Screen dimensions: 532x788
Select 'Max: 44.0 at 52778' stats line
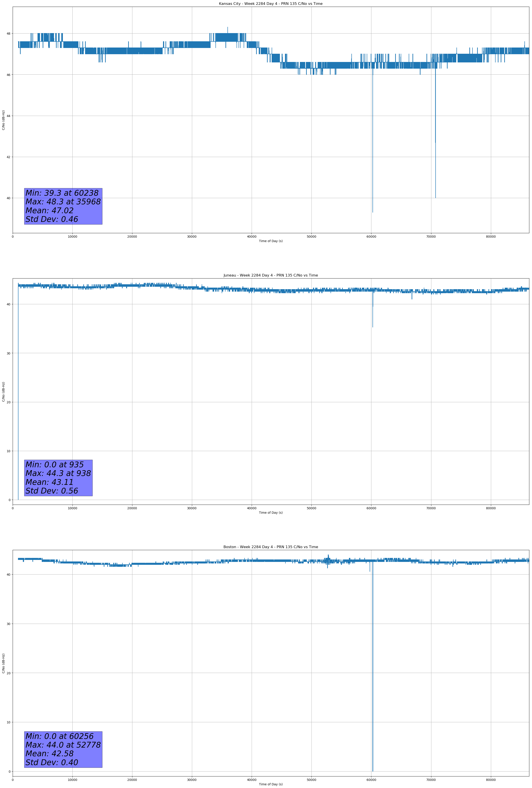pos(63,745)
